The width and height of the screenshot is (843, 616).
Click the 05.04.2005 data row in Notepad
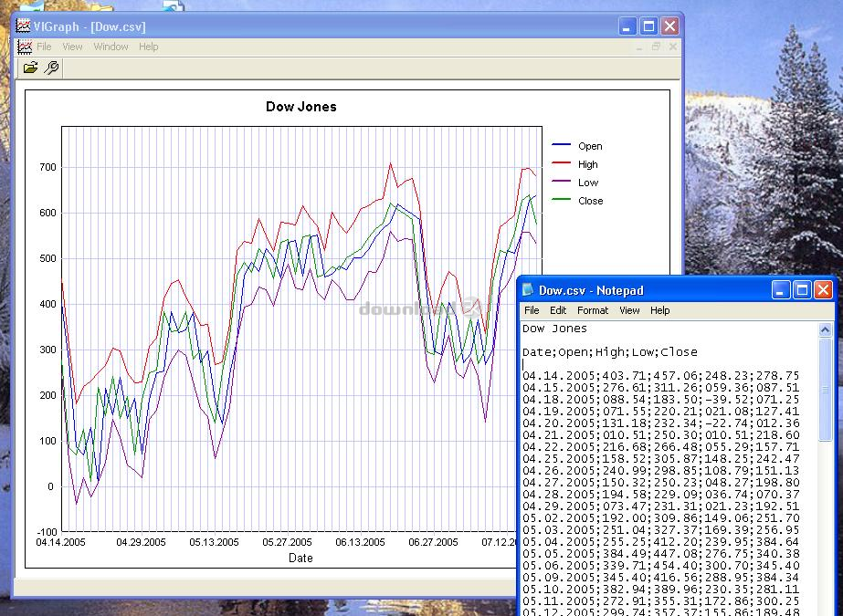[x=660, y=542]
